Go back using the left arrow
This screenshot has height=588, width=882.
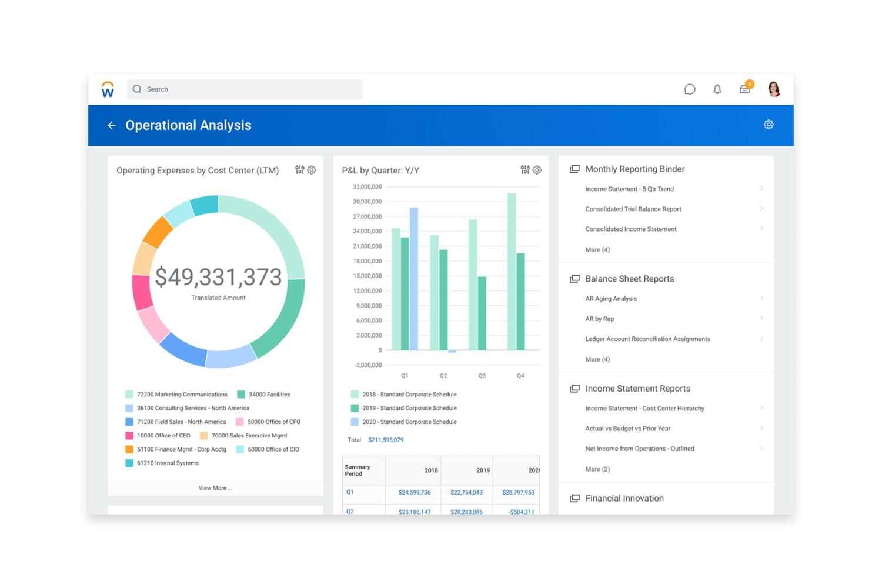pyautogui.click(x=112, y=125)
